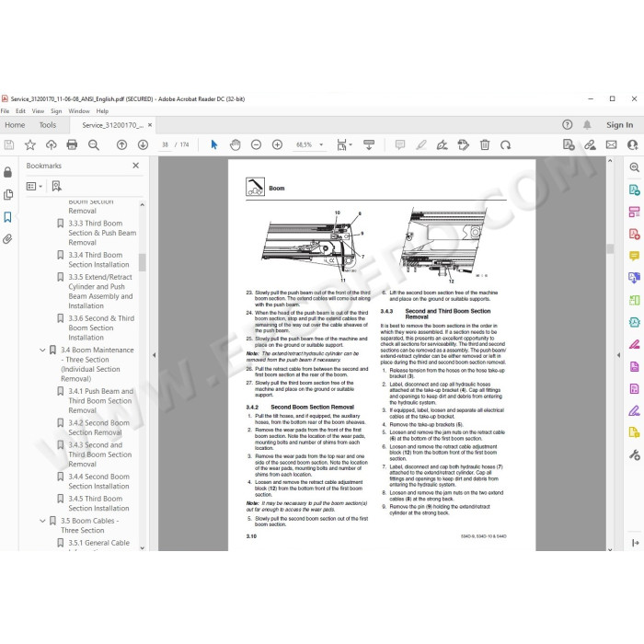This screenshot has width=644, height=644.
Task: Choose the arrow Selection tool
Action: [214, 145]
